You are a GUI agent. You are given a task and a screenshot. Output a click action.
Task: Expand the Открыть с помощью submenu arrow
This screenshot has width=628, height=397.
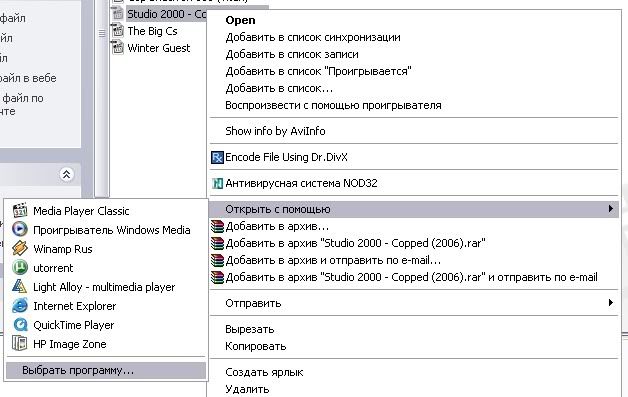click(610, 209)
